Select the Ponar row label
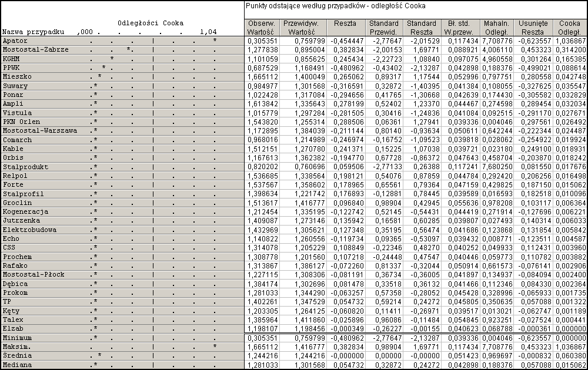This screenshot has width=588, height=370. pyautogui.click(x=13, y=95)
